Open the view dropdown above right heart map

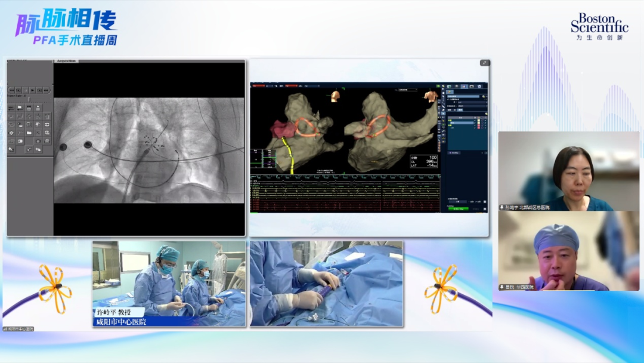407,90
